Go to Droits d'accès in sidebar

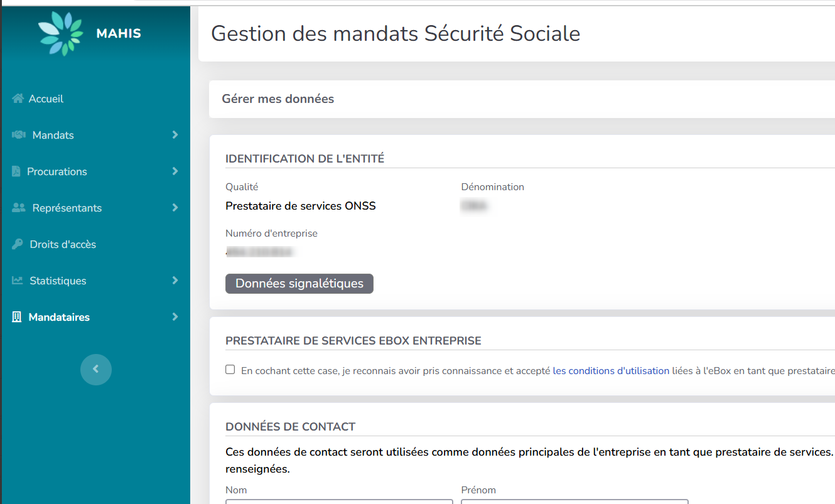[63, 244]
